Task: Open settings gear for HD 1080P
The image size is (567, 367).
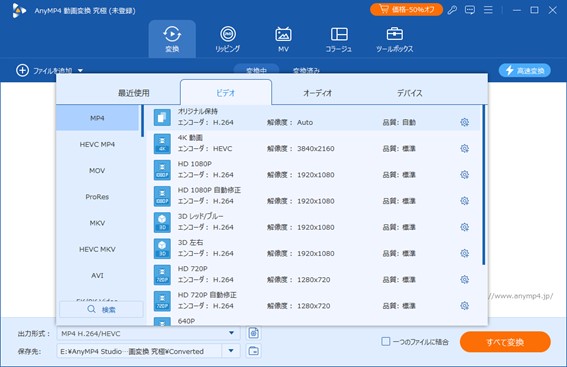Action: (465, 175)
